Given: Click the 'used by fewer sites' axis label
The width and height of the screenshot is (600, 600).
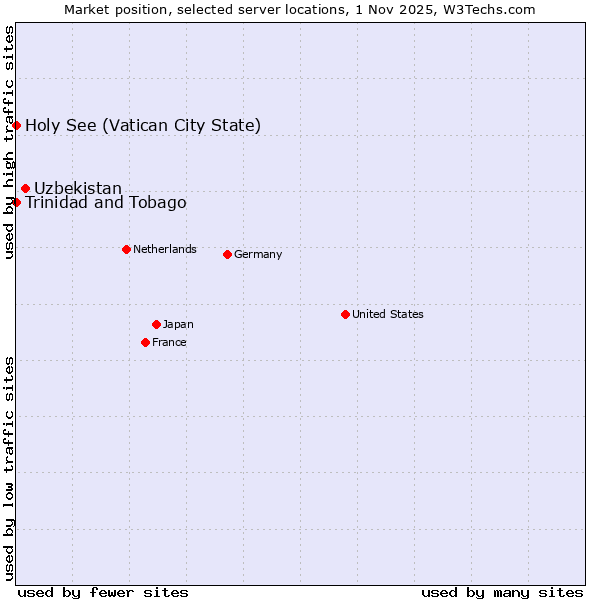Looking at the screenshot, I should [x=103, y=592].
